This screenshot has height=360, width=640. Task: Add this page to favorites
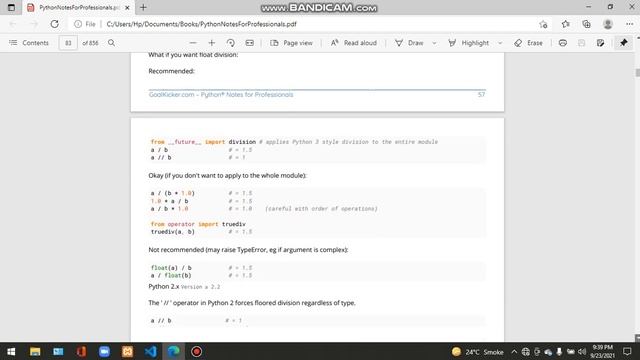coord(543,24)
